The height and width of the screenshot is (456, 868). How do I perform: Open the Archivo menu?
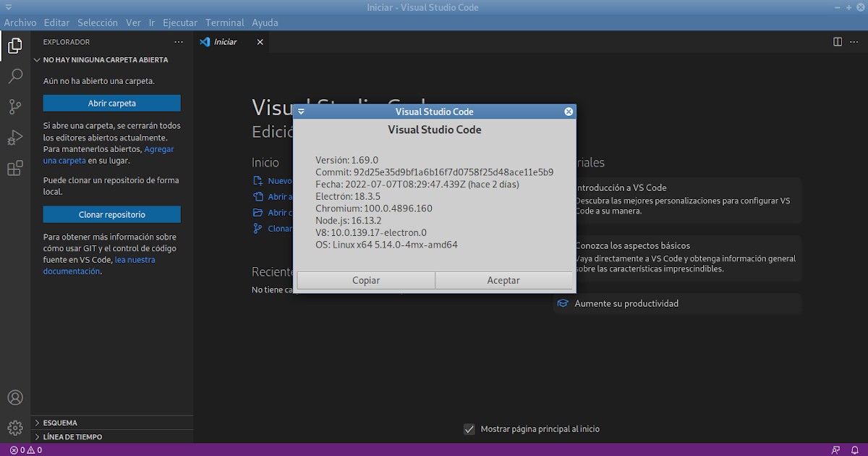20,22
